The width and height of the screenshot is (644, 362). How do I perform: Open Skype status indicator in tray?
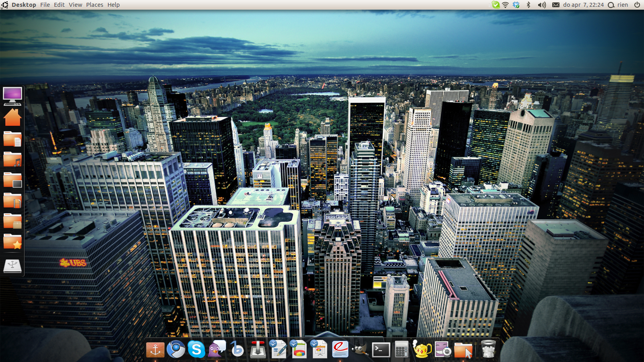496,5
